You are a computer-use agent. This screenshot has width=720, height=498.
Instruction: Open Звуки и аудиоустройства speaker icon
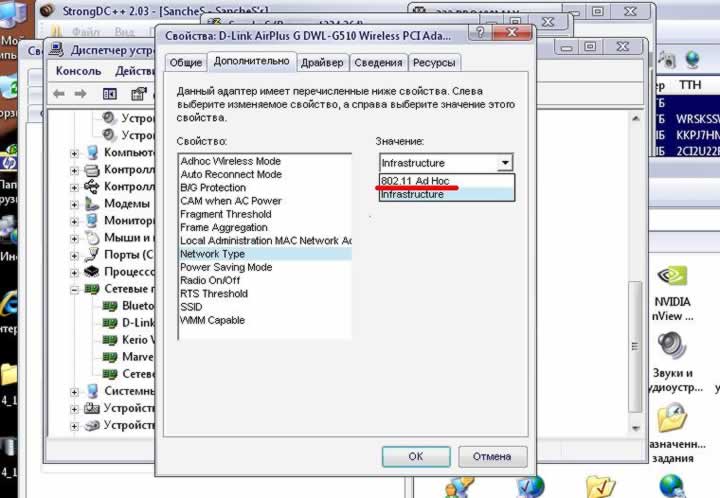pyautogui.click(x=672, y=346)
